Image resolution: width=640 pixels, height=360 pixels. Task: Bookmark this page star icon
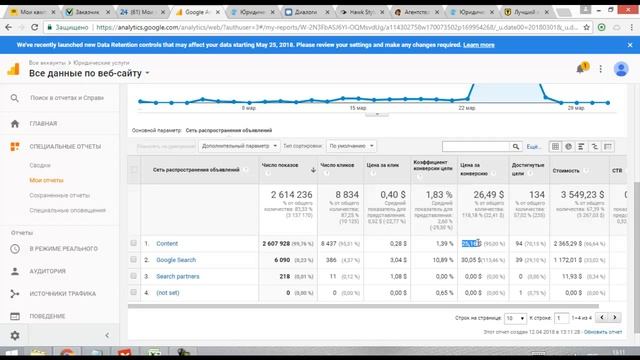587,27
